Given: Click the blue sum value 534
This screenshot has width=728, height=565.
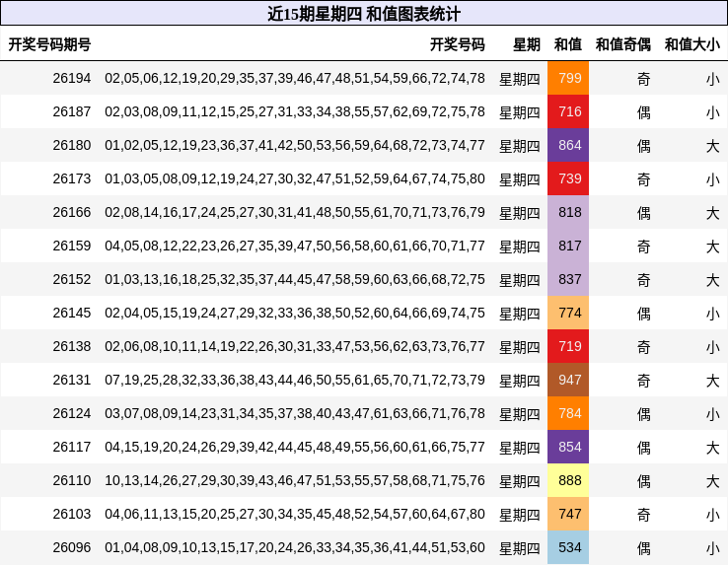Looking at the screenshot, I should (x=568, y=547).
